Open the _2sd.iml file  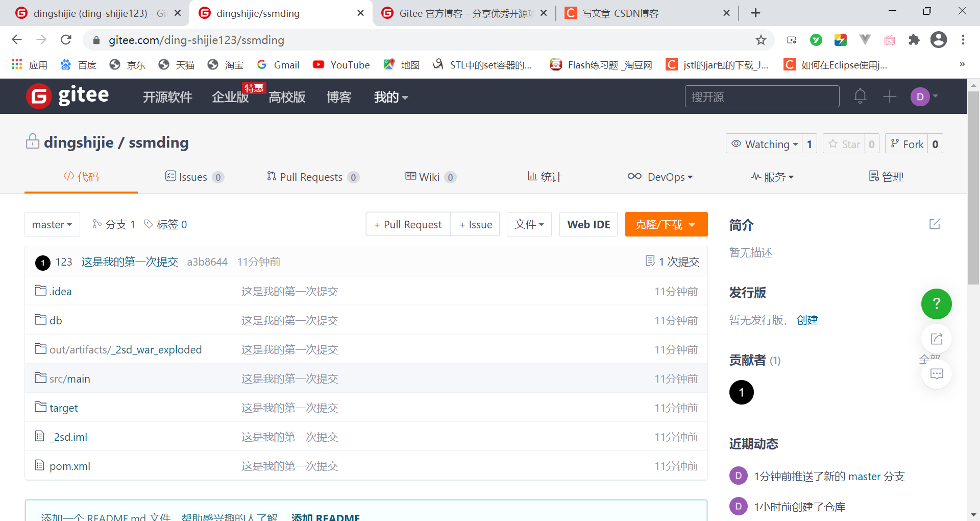click(68, 437)
